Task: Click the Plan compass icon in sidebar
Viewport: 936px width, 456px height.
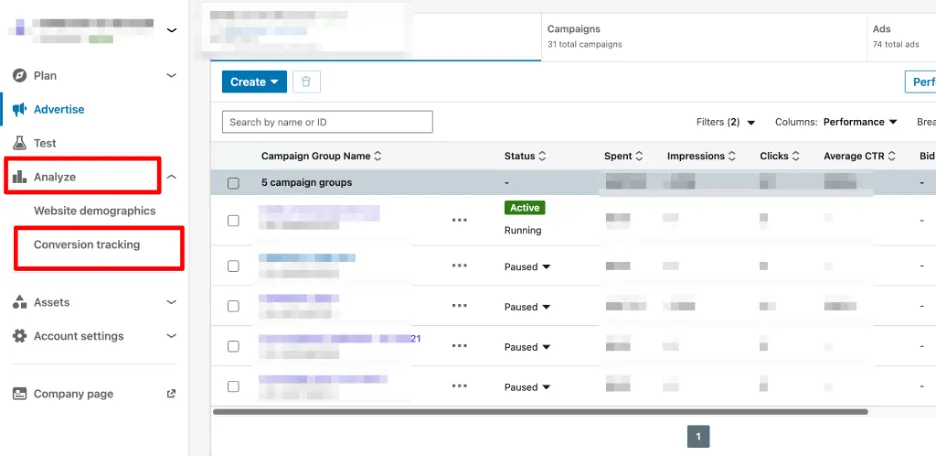Action: tap(19, 76)
